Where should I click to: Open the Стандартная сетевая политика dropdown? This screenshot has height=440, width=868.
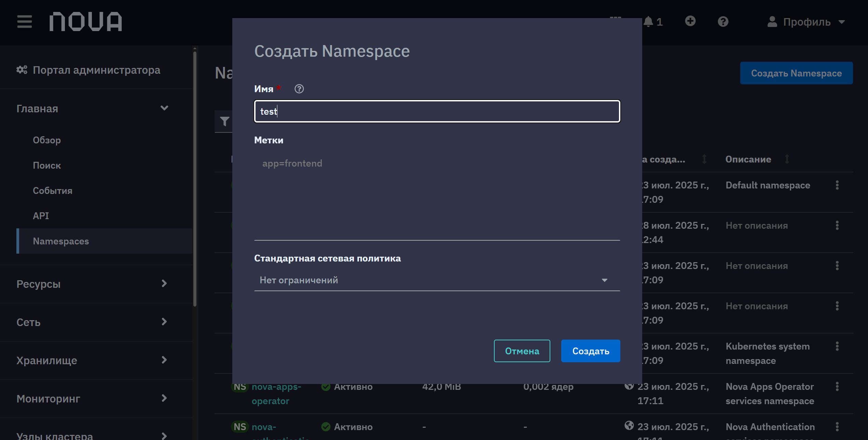point(437,280)
